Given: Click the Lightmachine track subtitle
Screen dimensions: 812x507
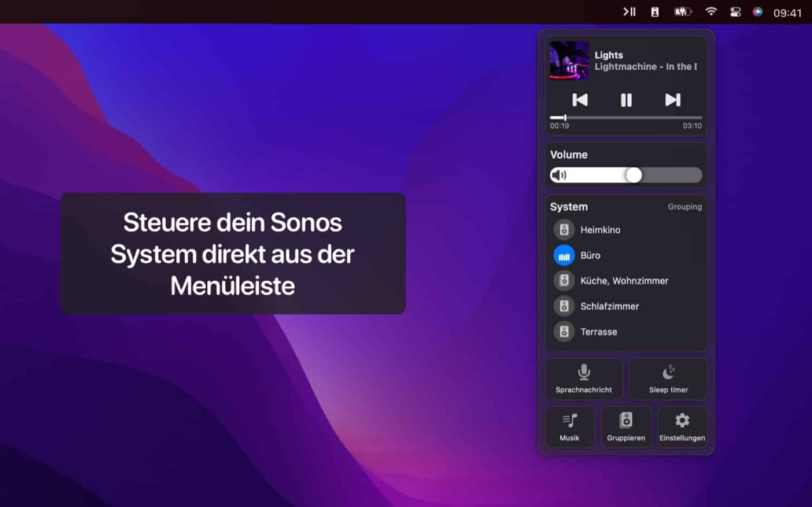Looking at the screenshot, I should tap(646, 67).
